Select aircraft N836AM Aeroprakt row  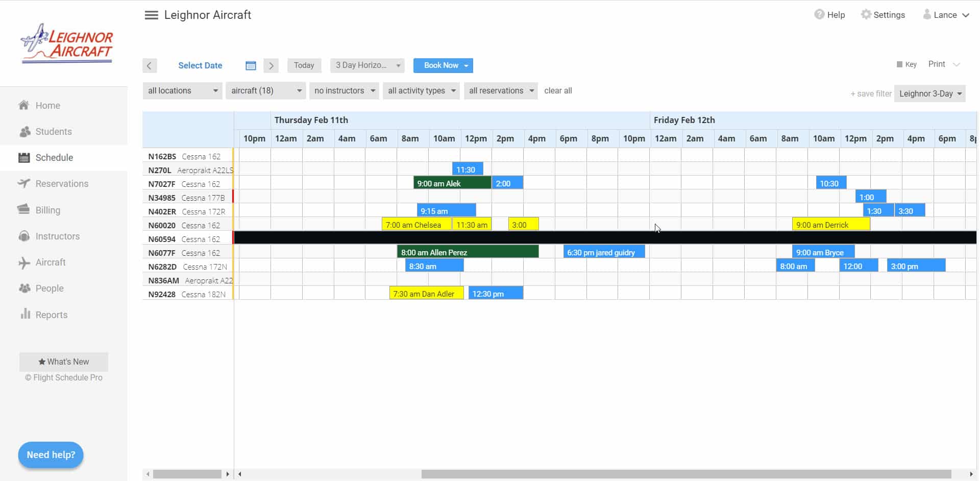tap(188, 280)
